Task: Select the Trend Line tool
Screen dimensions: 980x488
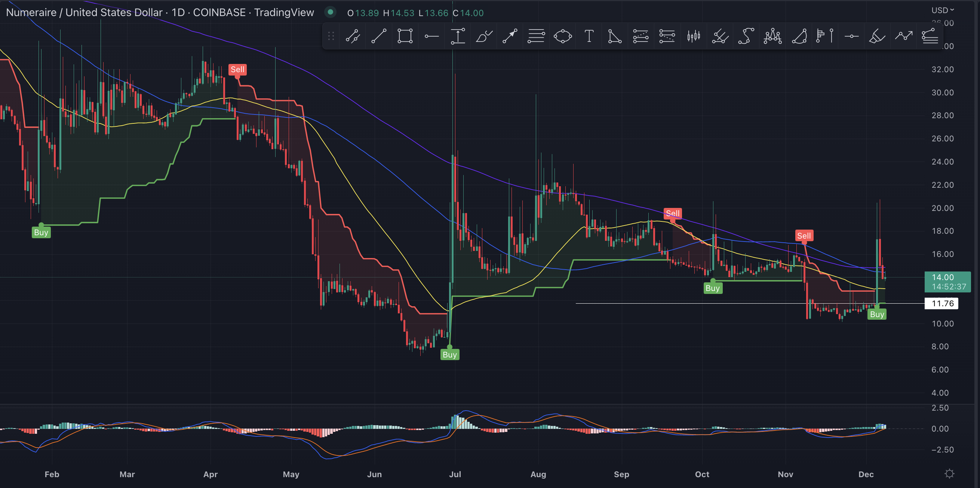Action: pos(378,36)
